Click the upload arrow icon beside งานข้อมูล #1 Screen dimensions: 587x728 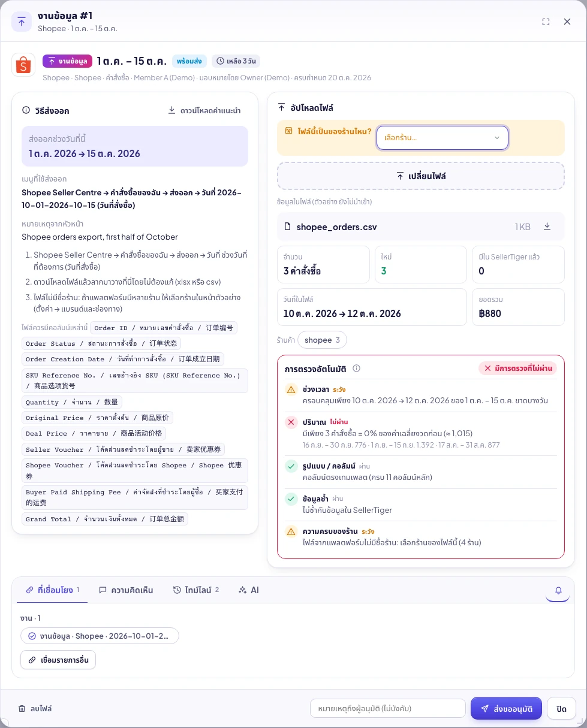22,22
